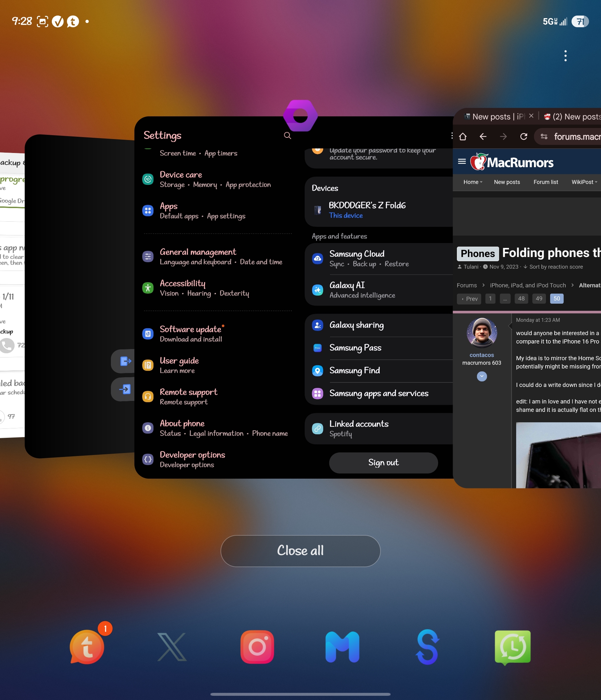Viewport: 601px width, 700px height.
Task: Click the Phones thread tag
Action: [x=477, y=254]
